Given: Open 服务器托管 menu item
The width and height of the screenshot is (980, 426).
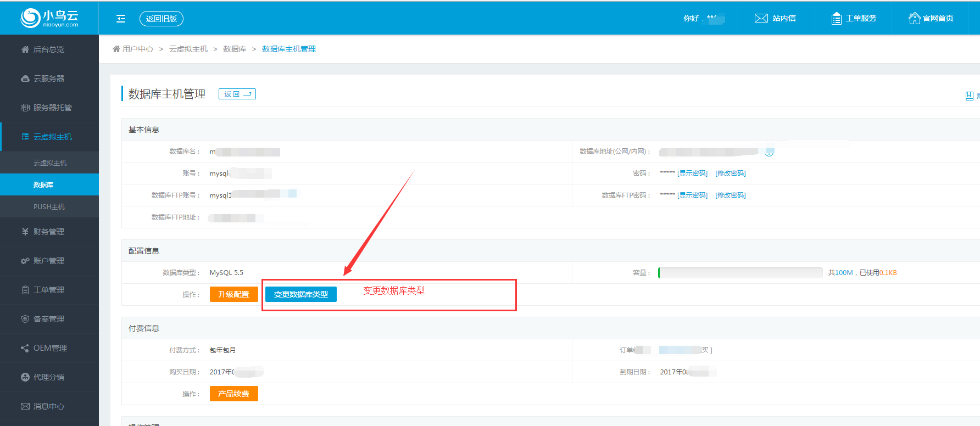Looking at the screenshot, I should tap(49, 108).
